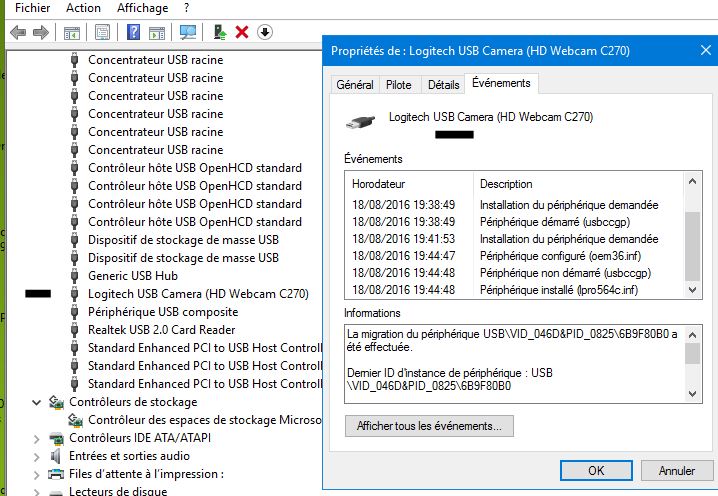Click the Informations box scroll-down arrow
Screen dimensions: 718x496
tap(692, 393)
